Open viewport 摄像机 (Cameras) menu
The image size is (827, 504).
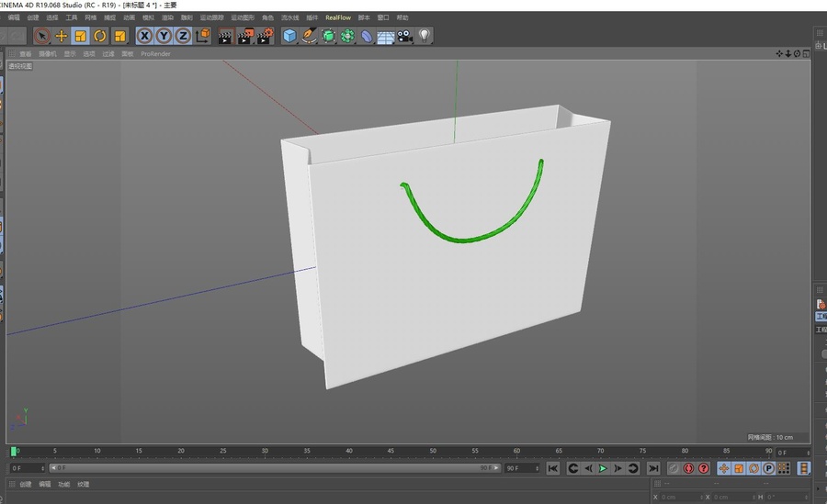pos(48,54)
